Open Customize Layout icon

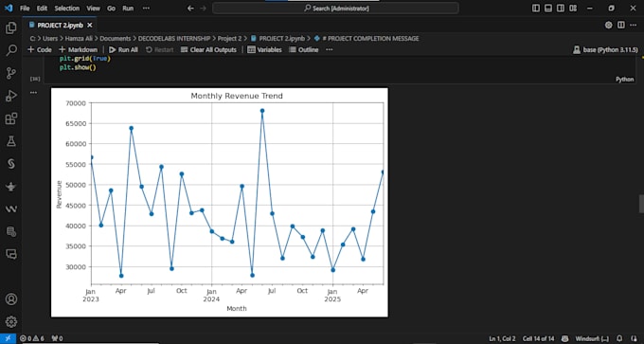573,9
